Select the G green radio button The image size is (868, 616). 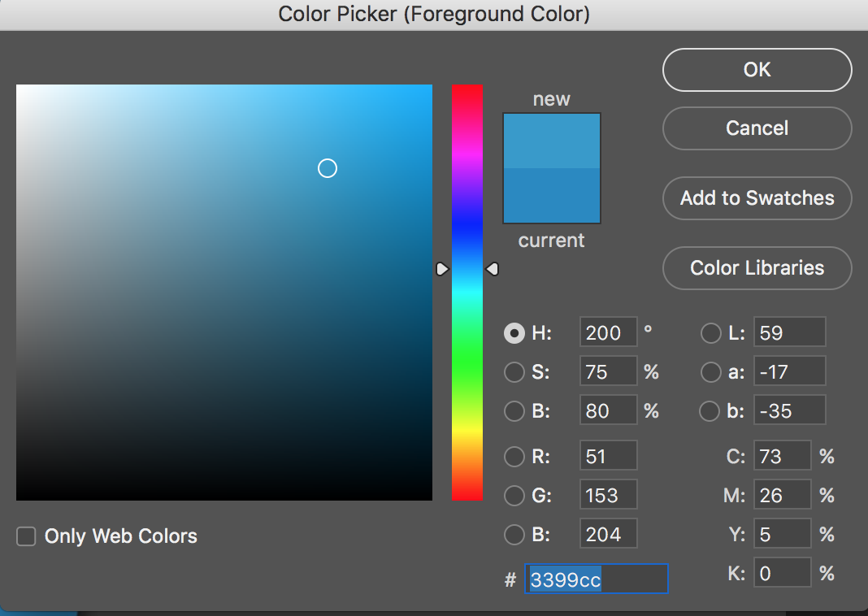(514, 496)
